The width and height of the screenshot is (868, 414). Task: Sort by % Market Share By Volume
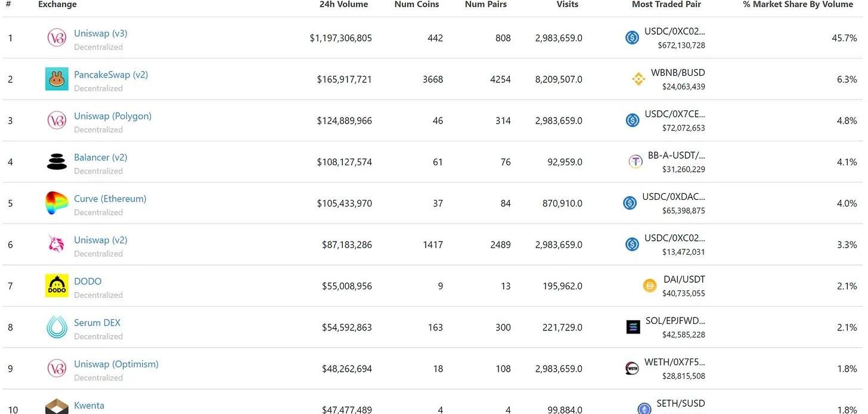click(x=798, y=4)
